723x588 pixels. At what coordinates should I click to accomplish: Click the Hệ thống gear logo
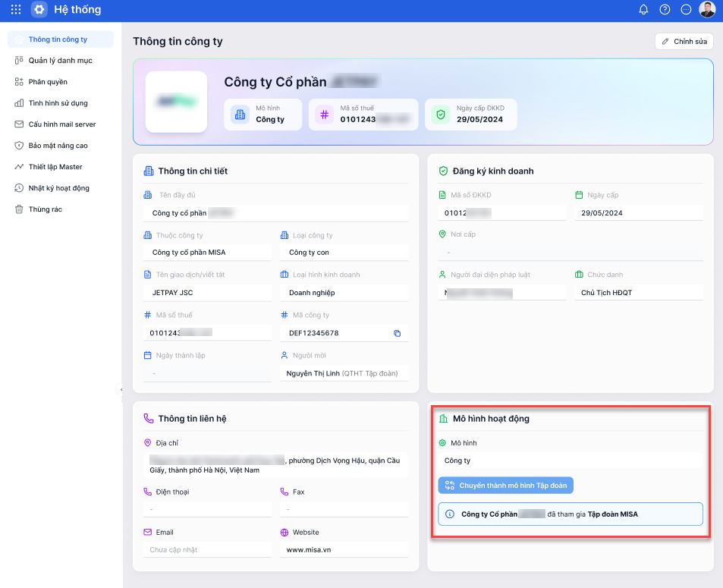coord(39,10)
